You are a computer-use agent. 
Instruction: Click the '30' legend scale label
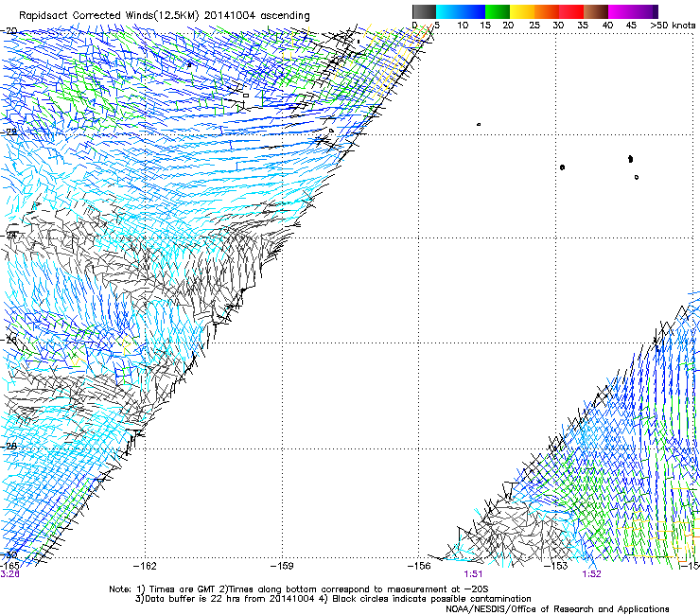pyautogui.click(x=558, y=26)
